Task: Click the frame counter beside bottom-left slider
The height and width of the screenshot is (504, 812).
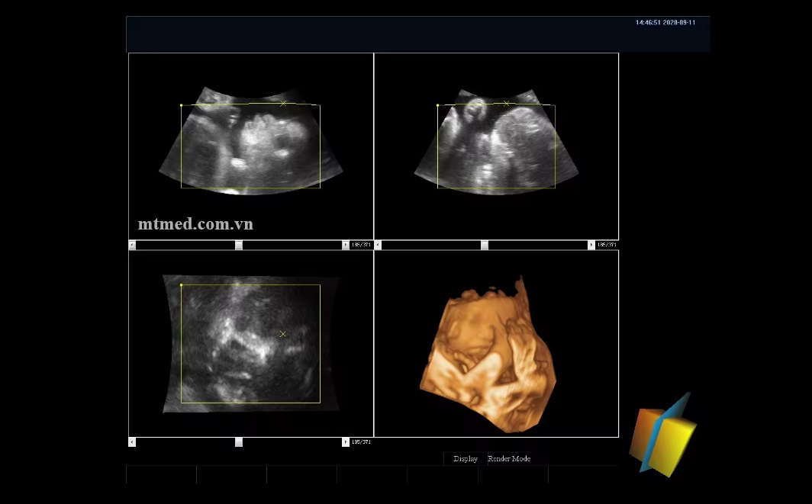Action: pyautogui.click(x=361, y=442)
